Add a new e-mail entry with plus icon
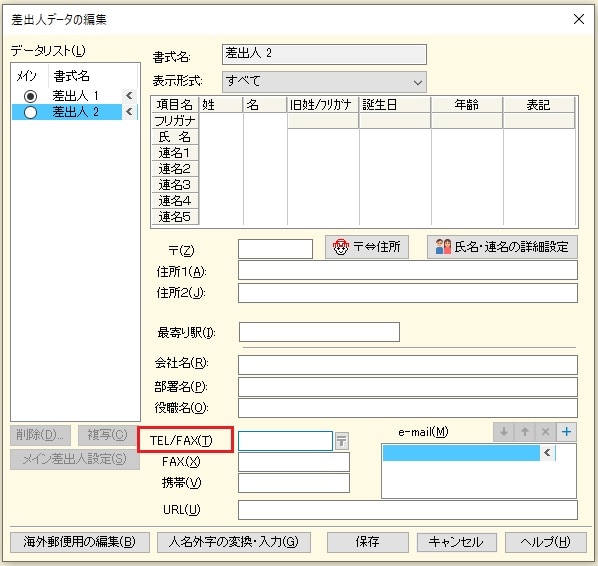Viewport: 598px width, 566px height. 566,432
